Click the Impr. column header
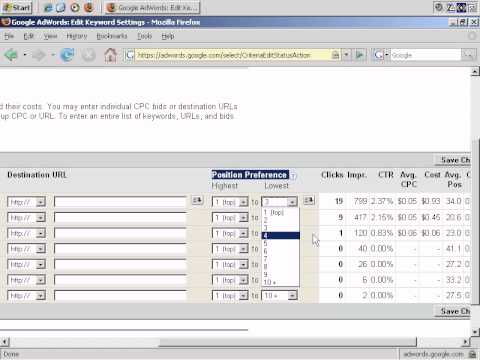Viewport: 480px width, 360px height. tap(357, 175)
